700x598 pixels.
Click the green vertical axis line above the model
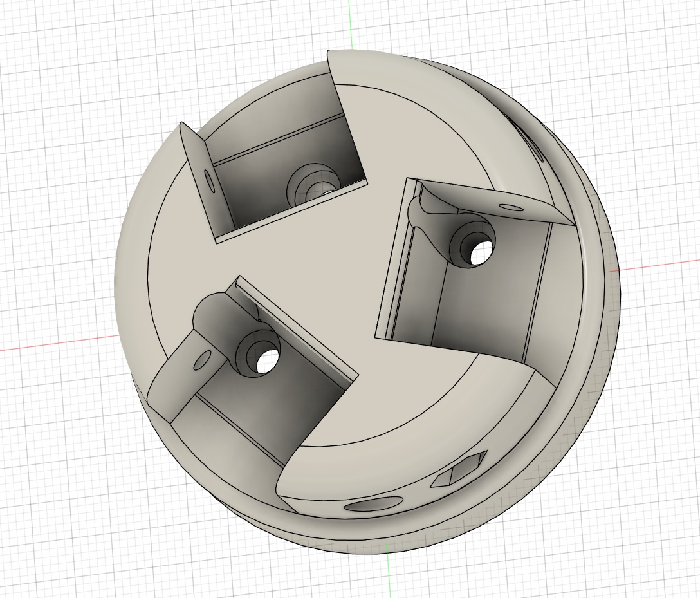pos(350,23)
